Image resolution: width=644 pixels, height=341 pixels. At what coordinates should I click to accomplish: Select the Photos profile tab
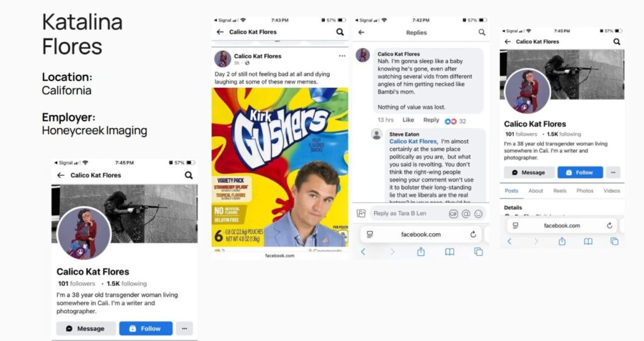coord(585,191)
